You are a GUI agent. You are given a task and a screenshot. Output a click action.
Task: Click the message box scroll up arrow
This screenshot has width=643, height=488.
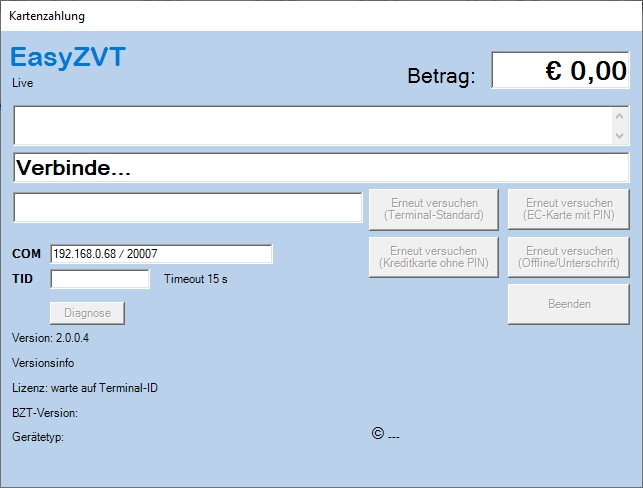coord(620,116)
